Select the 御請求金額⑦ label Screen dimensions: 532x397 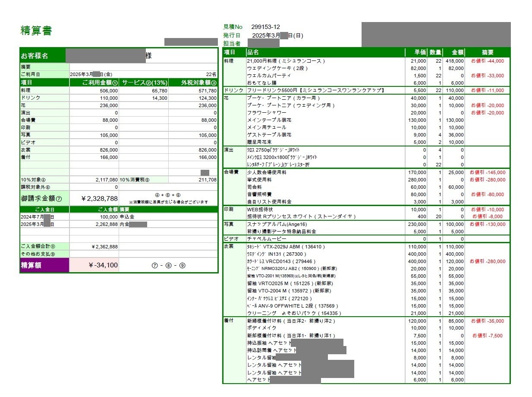pyautogui.click(x=41, y=199)
